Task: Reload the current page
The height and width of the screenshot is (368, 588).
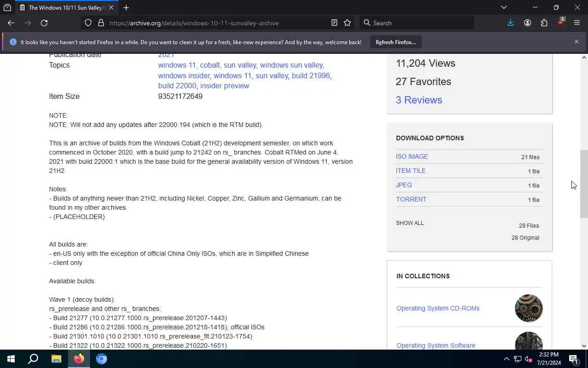Action: [44, 23]
